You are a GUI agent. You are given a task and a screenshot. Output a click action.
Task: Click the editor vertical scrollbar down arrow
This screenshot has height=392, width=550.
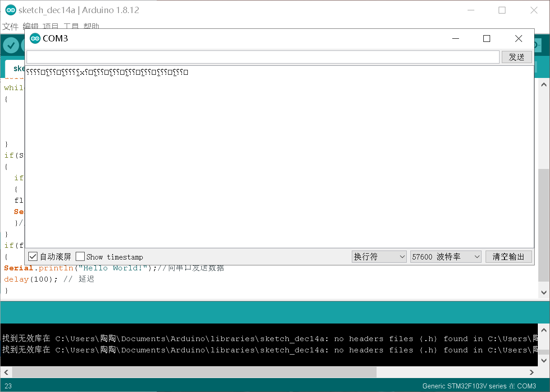(543, 292)
